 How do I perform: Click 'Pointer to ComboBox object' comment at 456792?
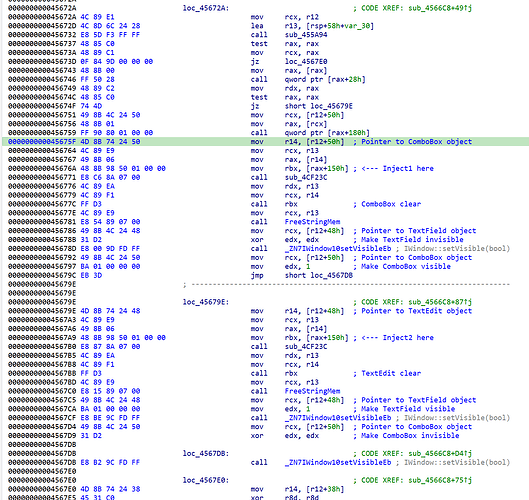tap(416, 257)
